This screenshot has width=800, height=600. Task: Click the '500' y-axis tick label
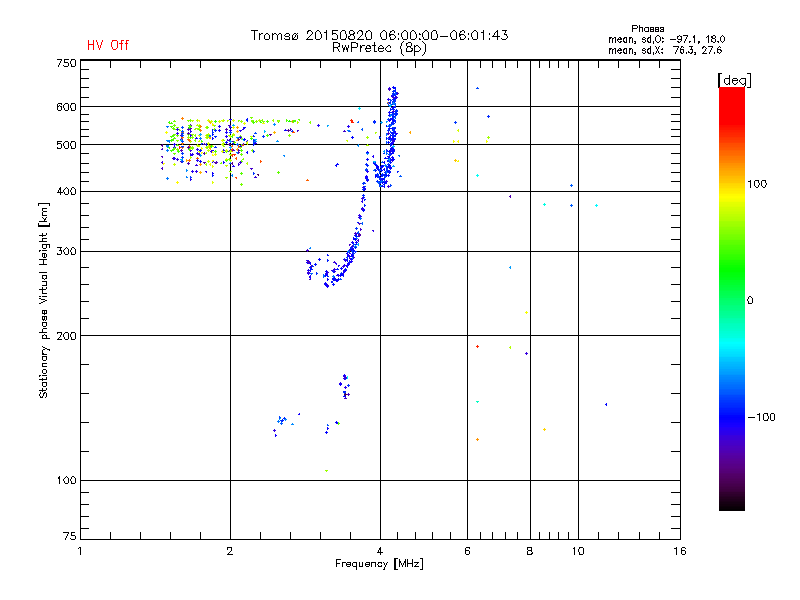66,145
